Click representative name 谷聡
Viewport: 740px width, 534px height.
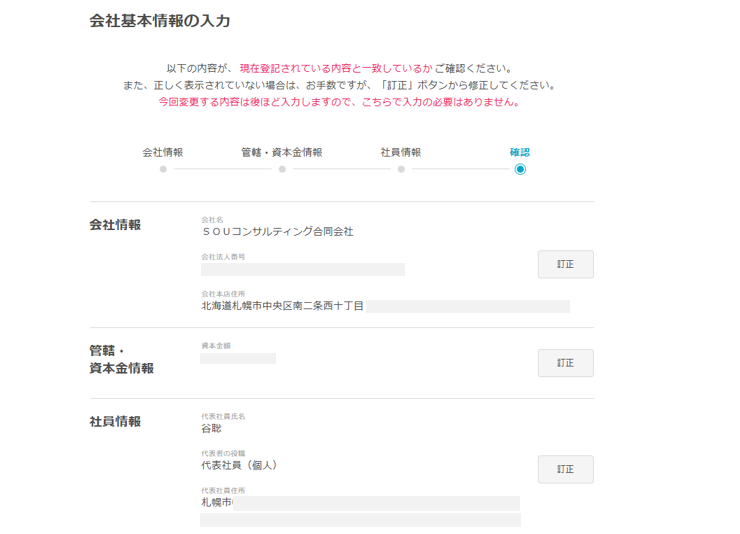coord(212,428)
